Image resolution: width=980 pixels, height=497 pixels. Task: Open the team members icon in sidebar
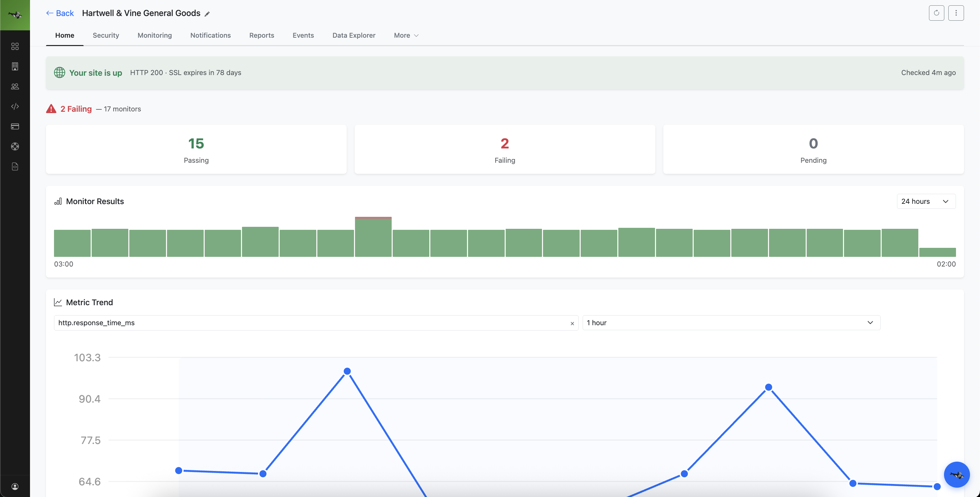15,86
